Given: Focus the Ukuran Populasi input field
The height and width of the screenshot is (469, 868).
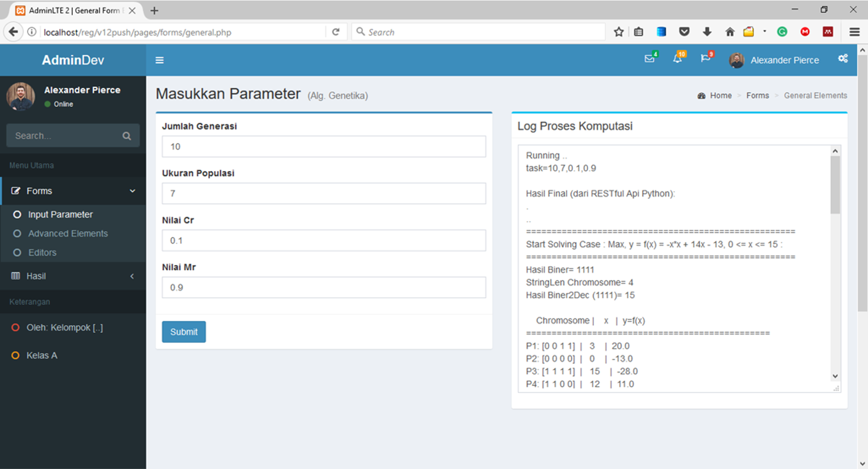Looking at the screenshot, I should pos(324,193).
